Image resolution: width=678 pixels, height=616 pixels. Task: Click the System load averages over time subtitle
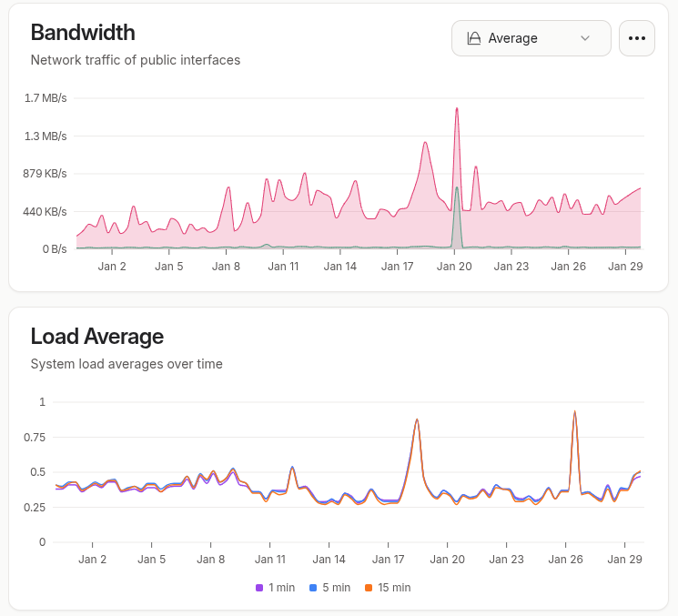126,364
